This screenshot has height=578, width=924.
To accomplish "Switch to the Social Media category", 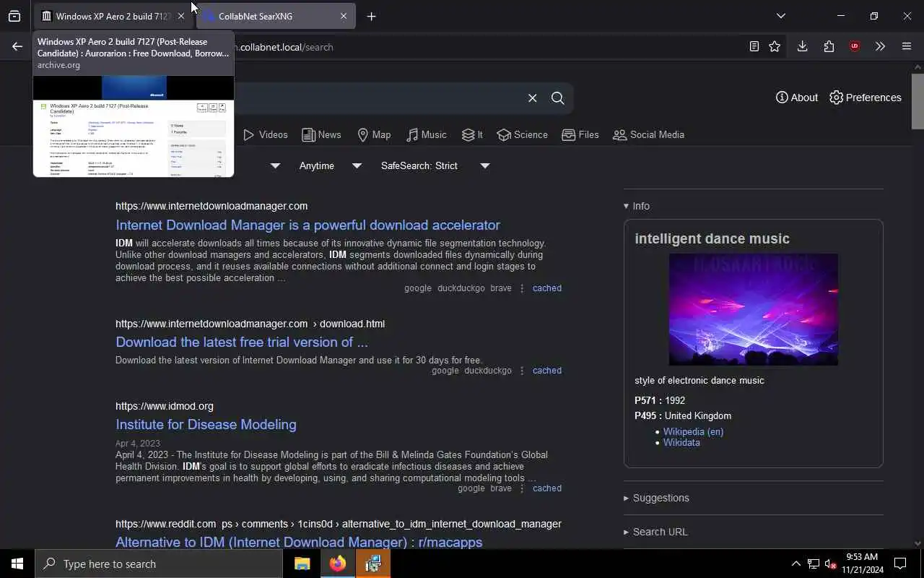I will (648, 134).
